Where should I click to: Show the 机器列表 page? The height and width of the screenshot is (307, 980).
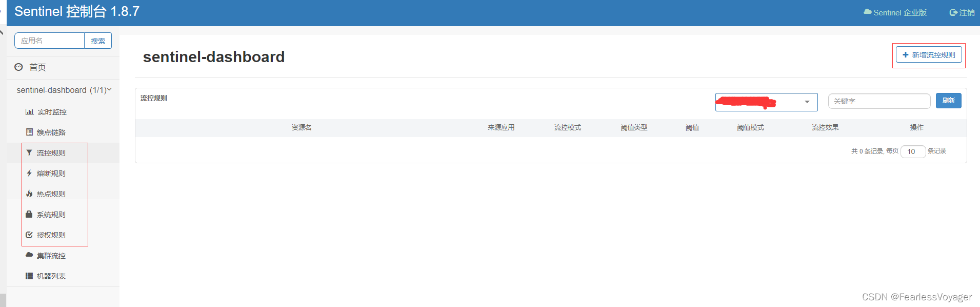coord(51,276)
